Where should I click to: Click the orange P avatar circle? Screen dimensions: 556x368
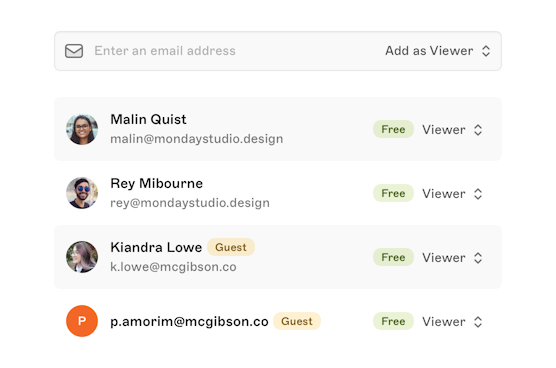(x=82, y=321)
